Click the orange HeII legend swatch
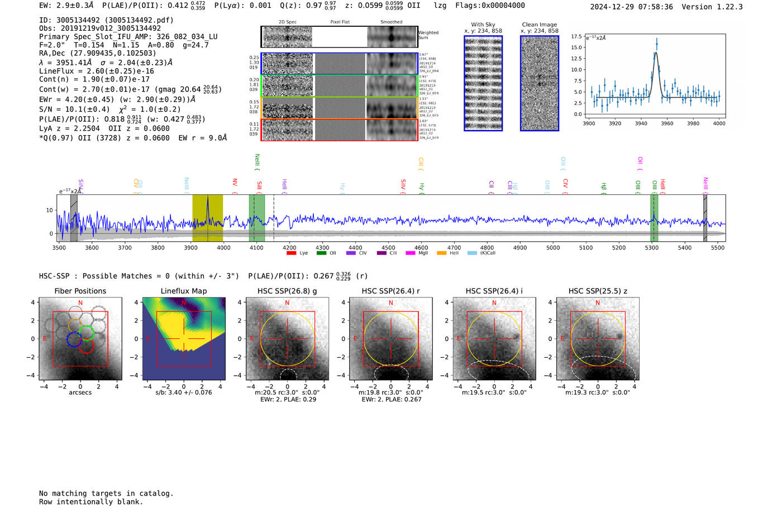This screenshot has height=532, width=782. pos(441,253)
